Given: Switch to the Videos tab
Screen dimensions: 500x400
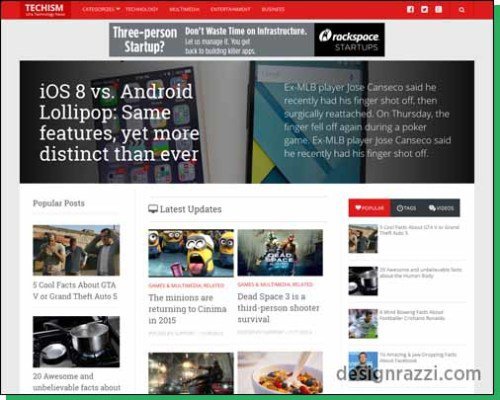Looking at the screenshot, I should click(x=441, y=208).
